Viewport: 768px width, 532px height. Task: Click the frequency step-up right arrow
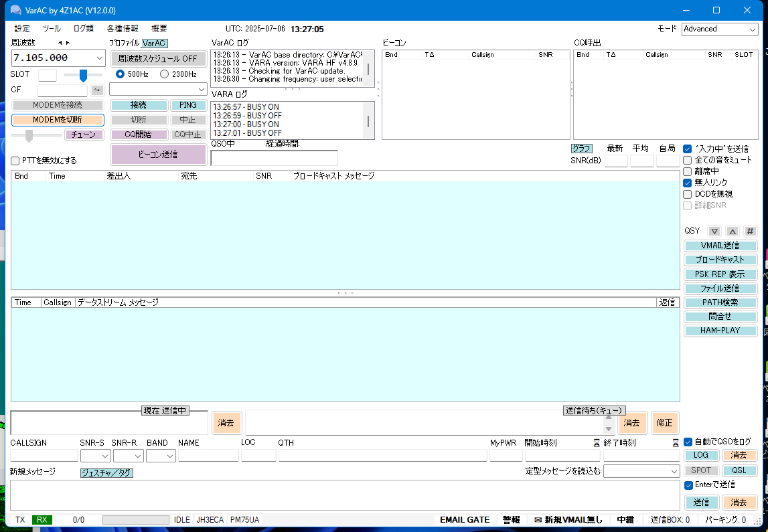click(68, 43)
